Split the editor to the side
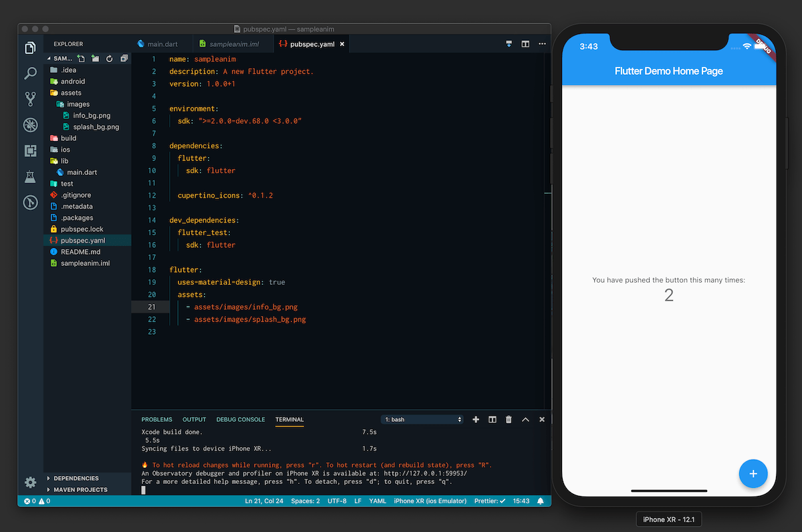802x532 pixels. (525, 44)
